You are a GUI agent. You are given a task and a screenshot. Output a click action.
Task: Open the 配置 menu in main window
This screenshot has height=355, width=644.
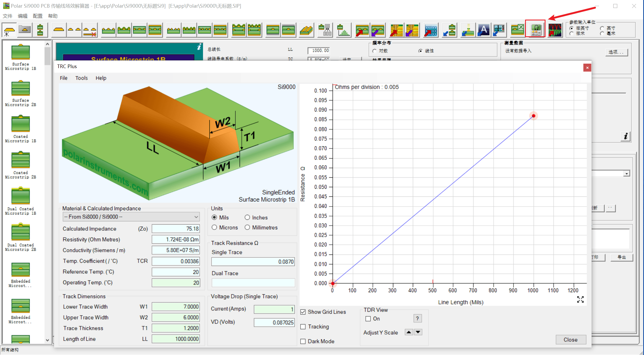point(37,16)
